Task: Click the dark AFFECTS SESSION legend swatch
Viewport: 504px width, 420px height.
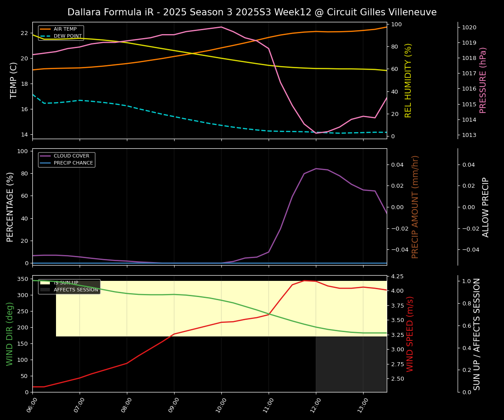Action: [x=45, y=290]
